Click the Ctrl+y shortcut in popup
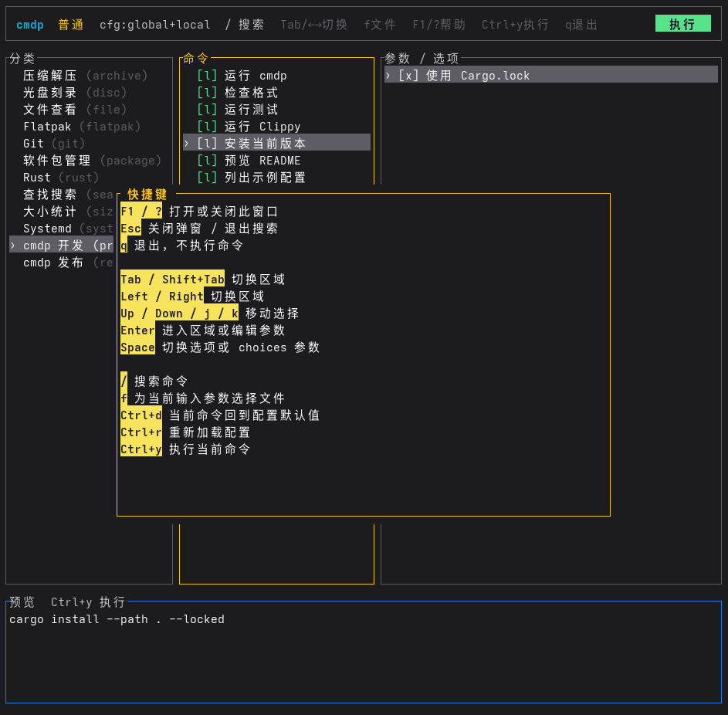 pos(141,449)
